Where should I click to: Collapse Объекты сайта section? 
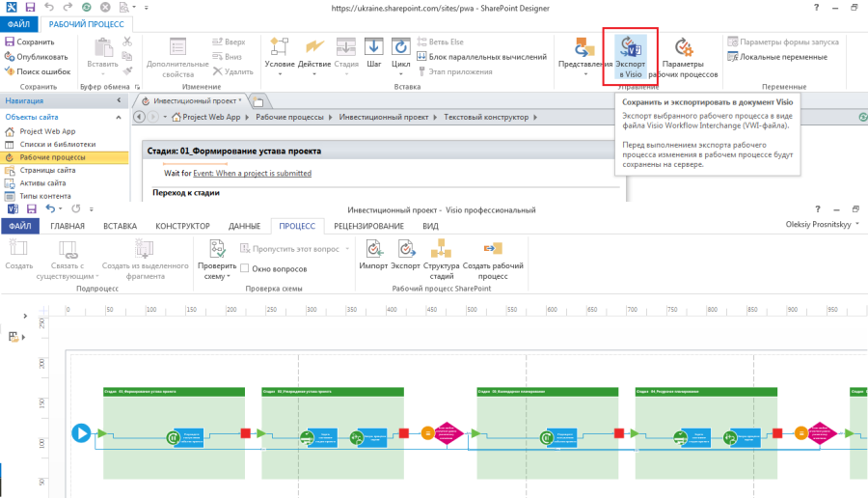(119, 117)
